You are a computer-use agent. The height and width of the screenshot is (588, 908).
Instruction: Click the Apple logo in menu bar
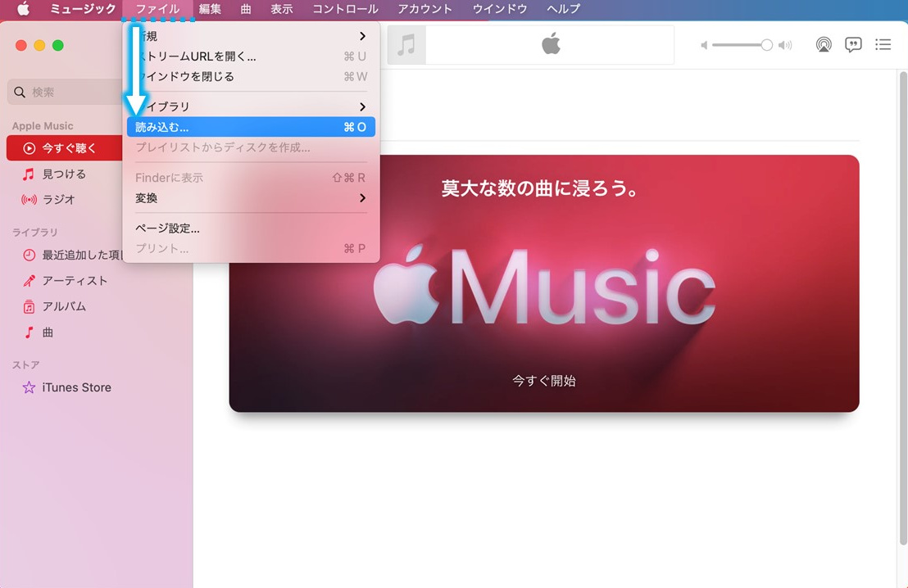tap(23, 9)
